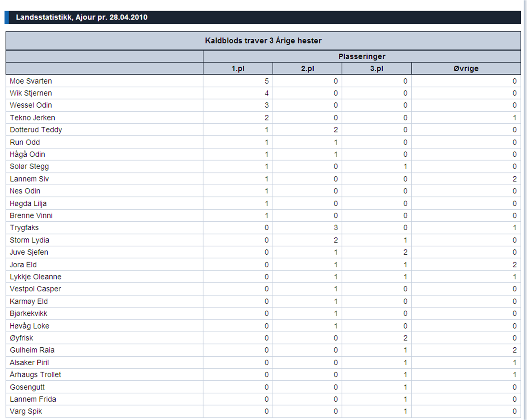
Task: Click Jora Eld's Øvrige value 2
Action: (515, 264)
